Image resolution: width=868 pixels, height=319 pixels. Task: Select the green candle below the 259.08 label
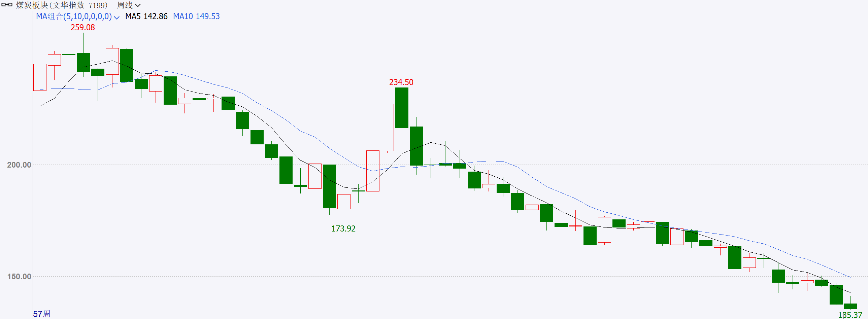83,62
